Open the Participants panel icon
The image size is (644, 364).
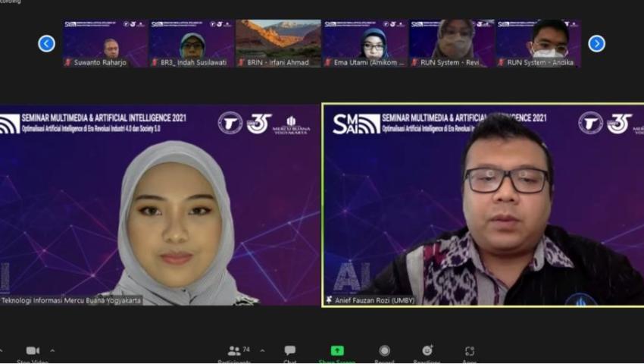(x=233, y=351)
